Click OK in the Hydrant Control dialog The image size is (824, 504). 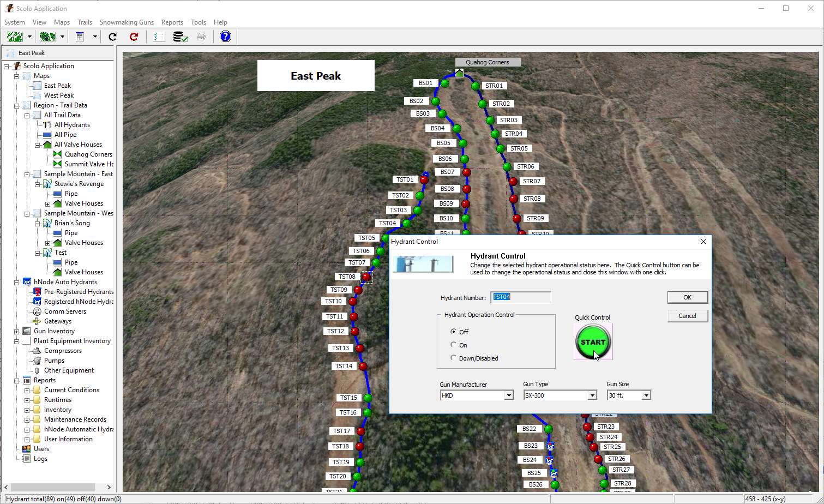[687, 297]
